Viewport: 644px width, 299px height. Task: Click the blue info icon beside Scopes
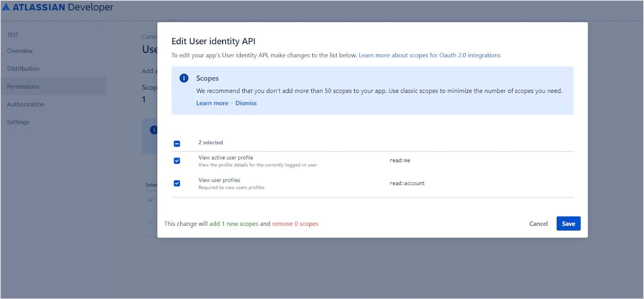[x=184, y=78]
